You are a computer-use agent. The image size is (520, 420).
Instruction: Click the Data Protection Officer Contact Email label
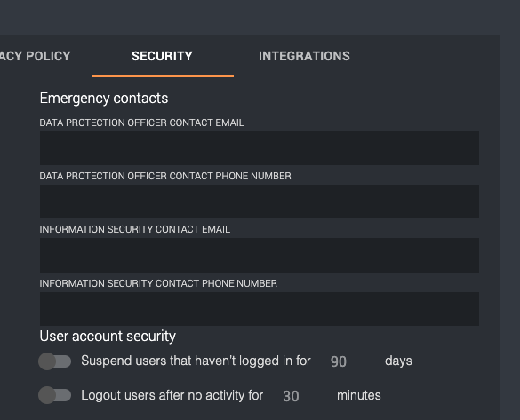[x=141, y=123]
